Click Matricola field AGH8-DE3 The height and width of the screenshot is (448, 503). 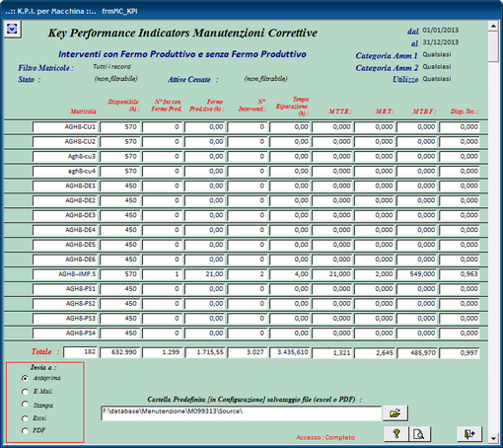pyautogui.click(x=65, y=215)
